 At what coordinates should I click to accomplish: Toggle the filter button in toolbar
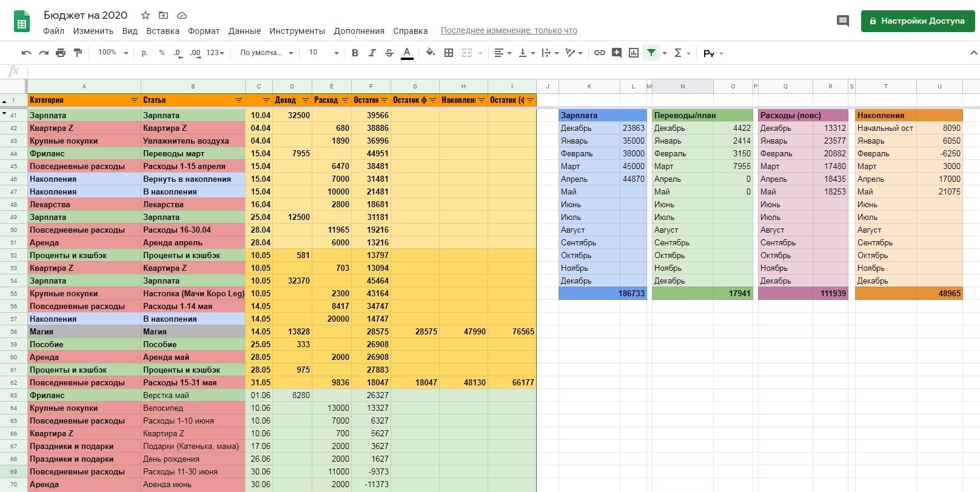(651, 53)
